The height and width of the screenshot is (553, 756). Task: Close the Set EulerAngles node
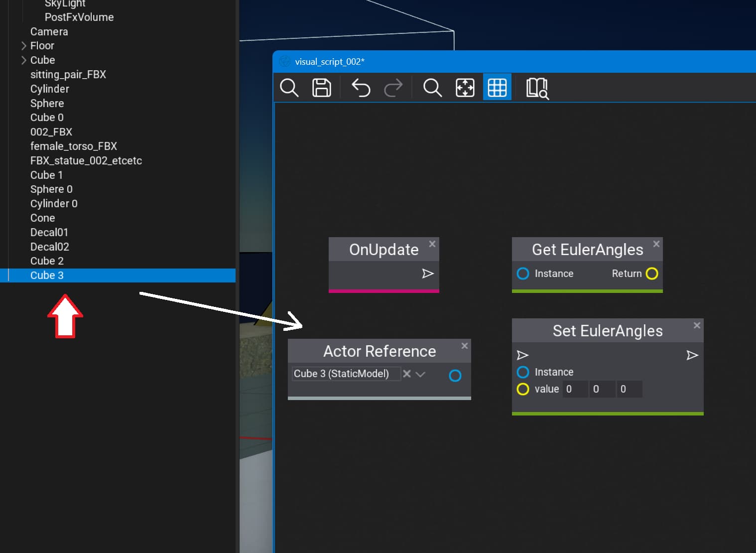tap(697, 325)
